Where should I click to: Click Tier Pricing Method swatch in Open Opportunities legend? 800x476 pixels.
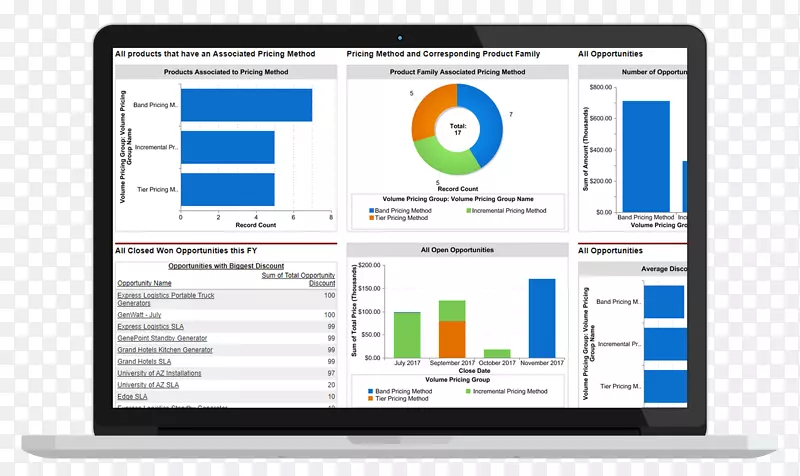point(371,399)
